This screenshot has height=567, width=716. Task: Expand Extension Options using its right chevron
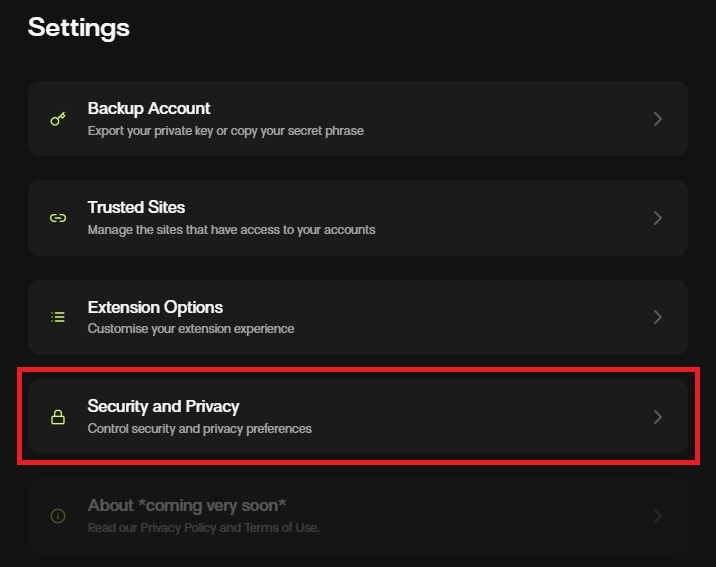click(657, 317)
